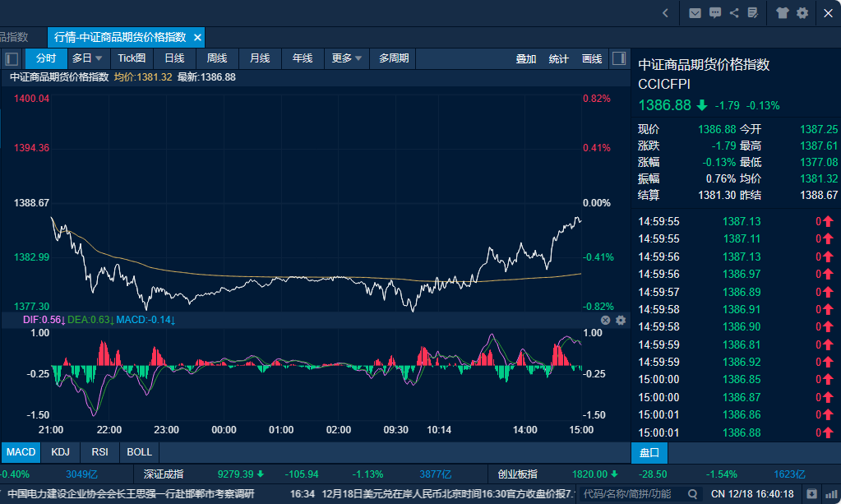Click the 叠加 overlay button
Screen dimensions: 841x504
pyautogui.click(x=526, y=58)
